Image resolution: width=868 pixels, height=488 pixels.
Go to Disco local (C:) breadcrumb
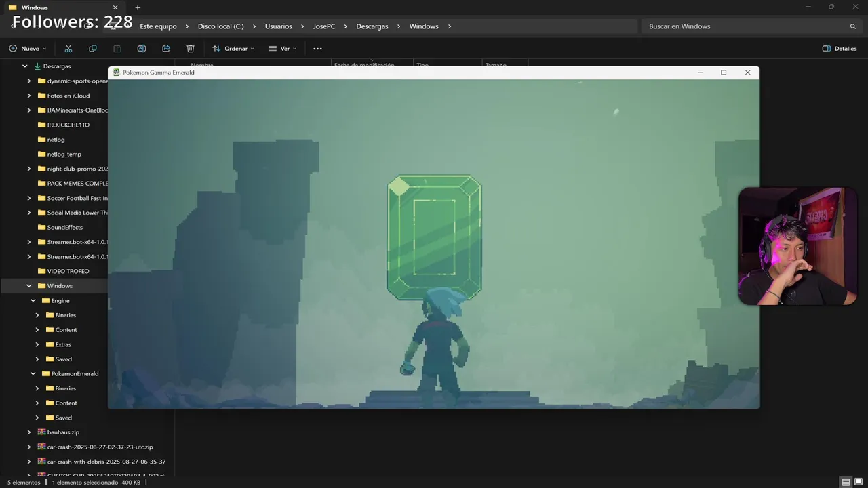(220, 26)
